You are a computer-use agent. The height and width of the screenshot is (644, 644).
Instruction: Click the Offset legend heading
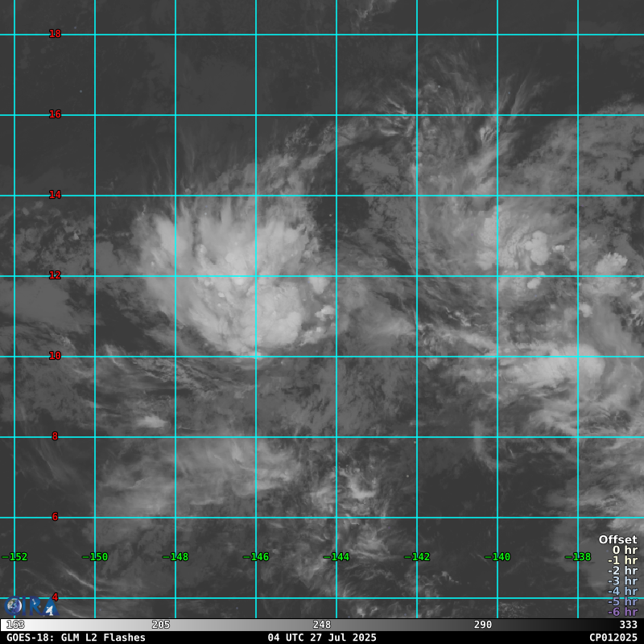617,539
